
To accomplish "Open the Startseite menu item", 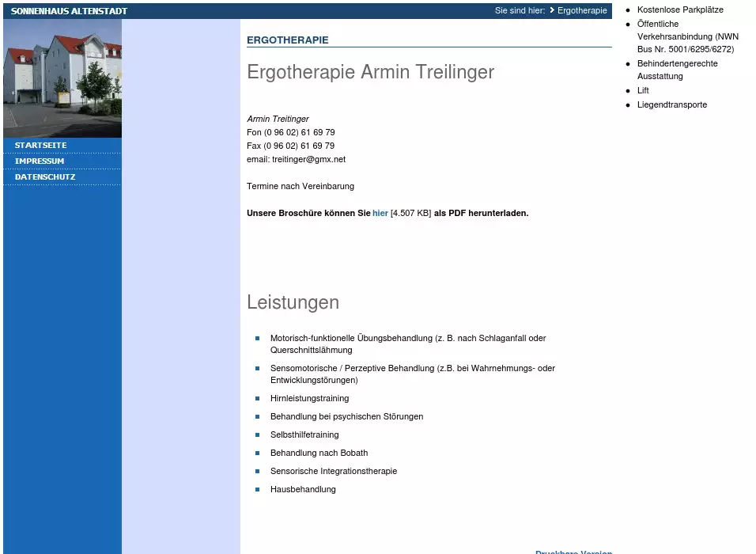I will 41,146.
